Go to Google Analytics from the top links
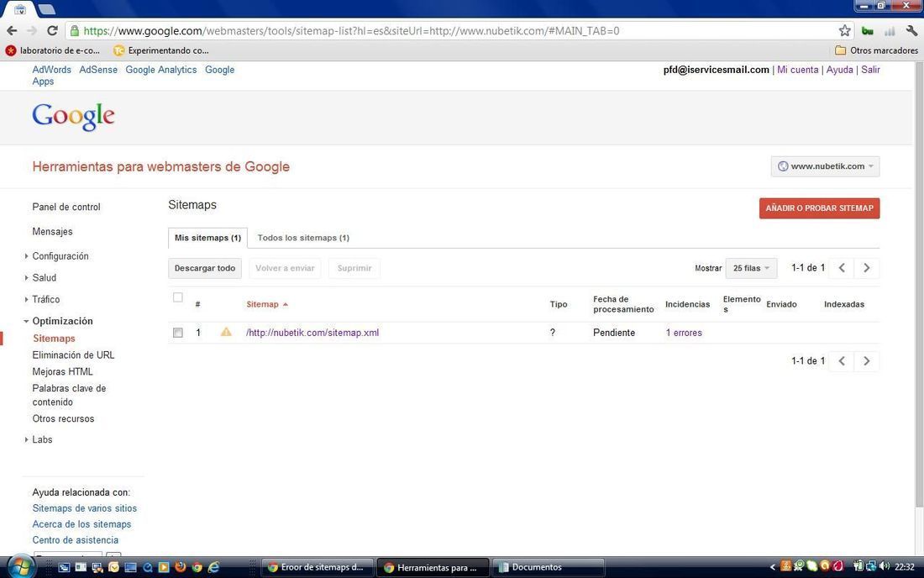 click(x=161, y=70)
